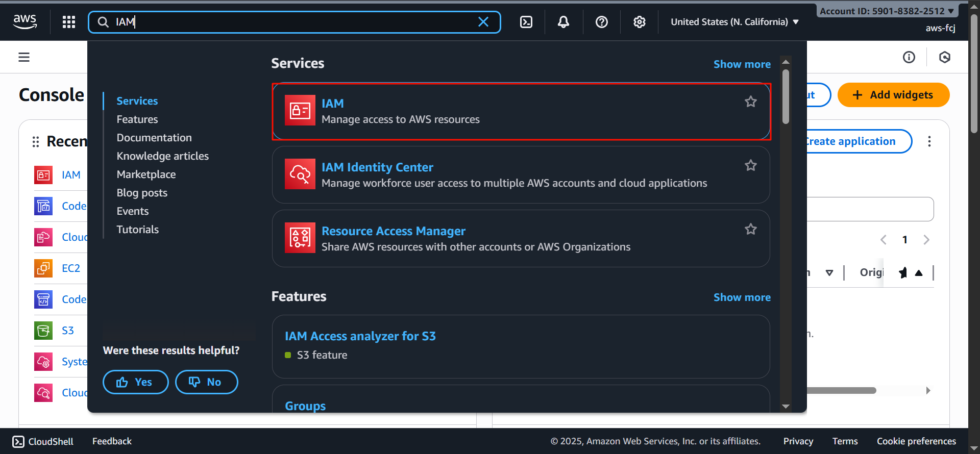The image size is (980, 454).
Task: Open the Privacy footer link
Action: [x=798, y=441]
